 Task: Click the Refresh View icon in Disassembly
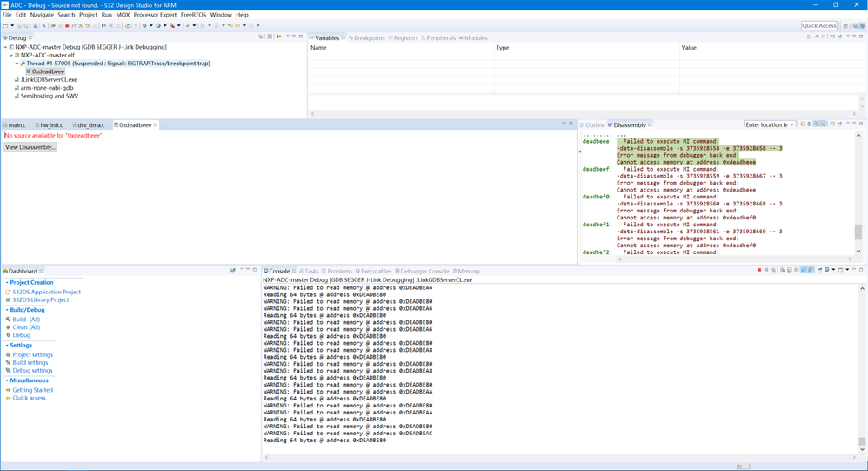802,124
